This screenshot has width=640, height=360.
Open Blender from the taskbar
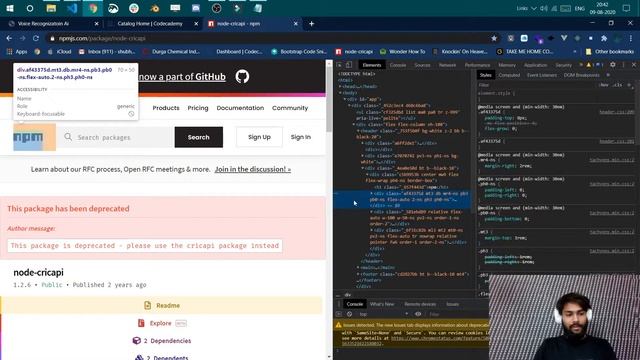coord(155,8)
